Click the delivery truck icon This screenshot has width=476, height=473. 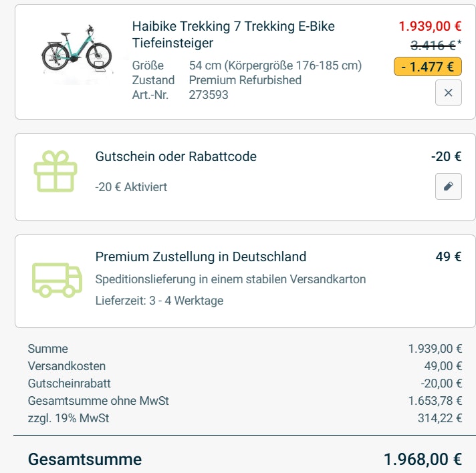click(x=57, y=279)
